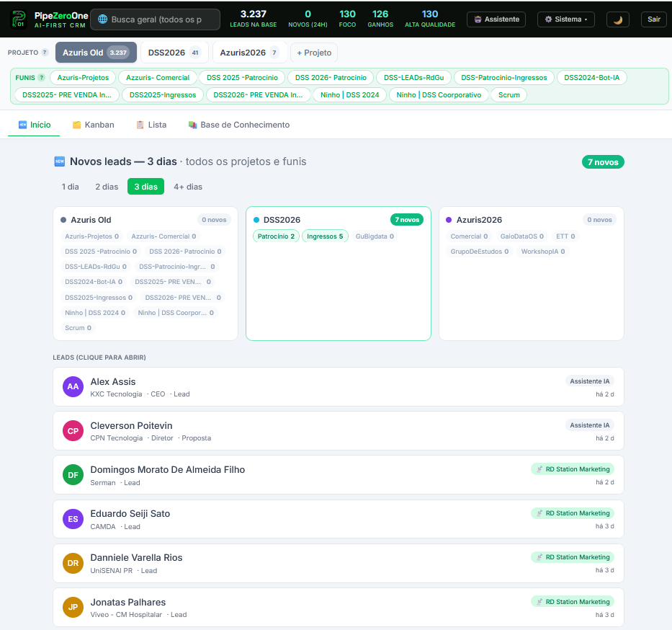Open the Azuris Old project card title
This screenshot has width=672, height=630.
[x=91, y=220]
